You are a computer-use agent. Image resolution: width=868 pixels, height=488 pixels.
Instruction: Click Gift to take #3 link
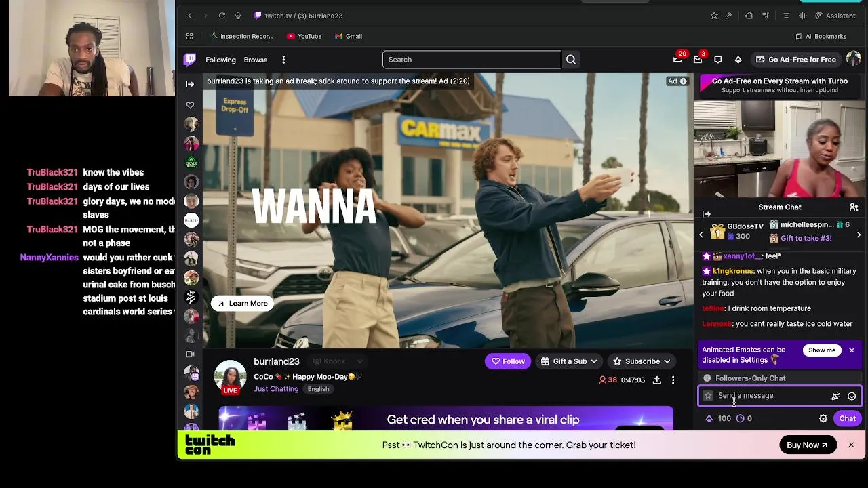(x=806, y=239)
